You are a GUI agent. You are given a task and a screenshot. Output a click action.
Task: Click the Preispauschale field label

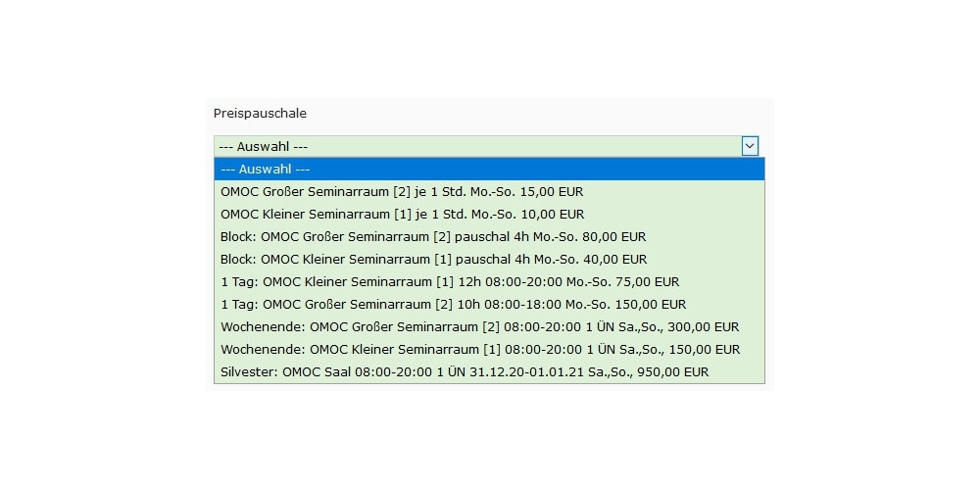pyautogui.click(x=260, y=113)
